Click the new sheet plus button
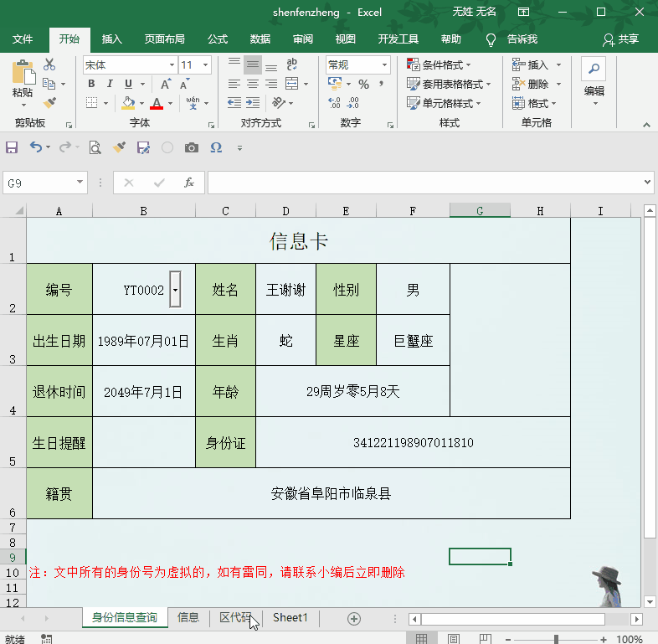Viewport: 658px width, 644px height. coord(354,618)
